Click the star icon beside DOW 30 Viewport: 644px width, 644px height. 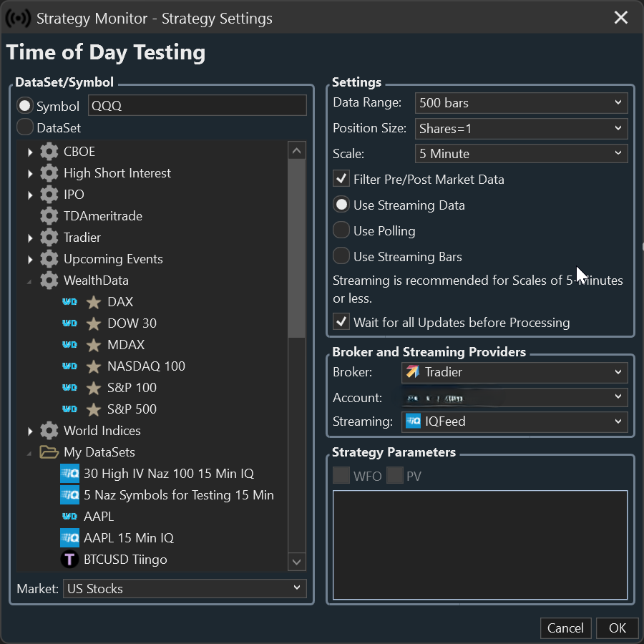click(94, 323)
